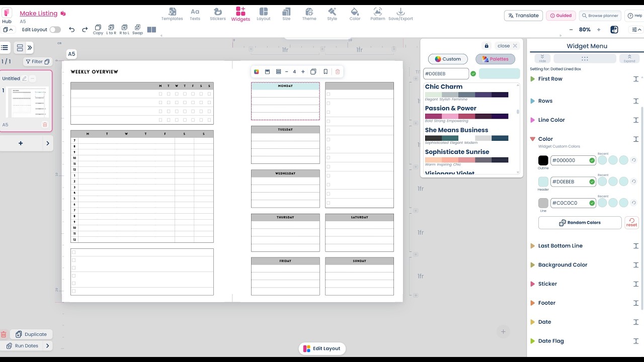The image size is (644, 362).
Task: Open the Texts tool
Action: pyautogui.click(x=195, y=15)
